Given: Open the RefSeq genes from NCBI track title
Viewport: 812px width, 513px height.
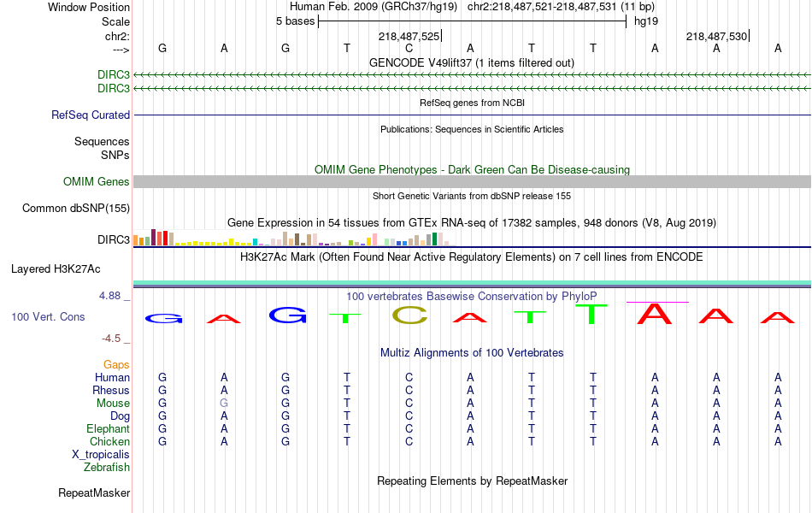Looking at the screenshot, I should 472,103.
